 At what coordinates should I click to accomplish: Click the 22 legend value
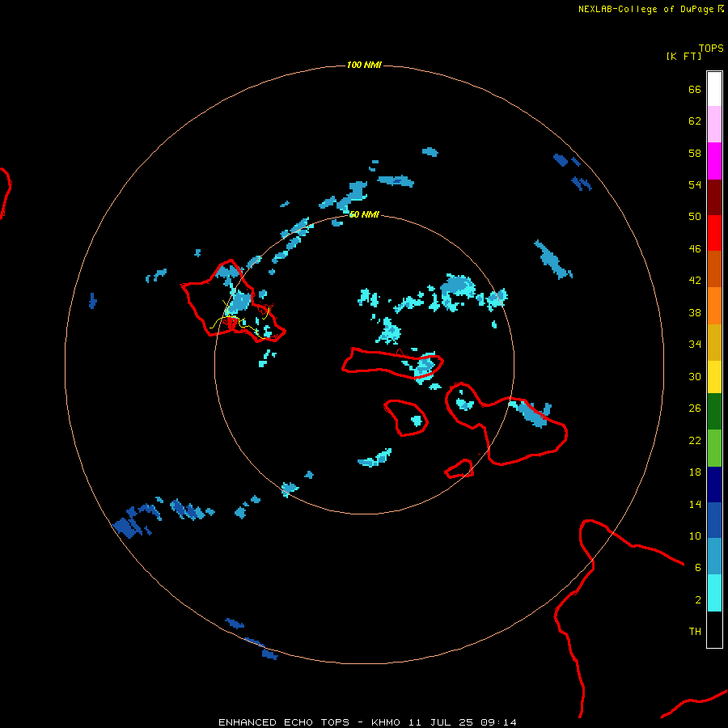click(695, 440)
